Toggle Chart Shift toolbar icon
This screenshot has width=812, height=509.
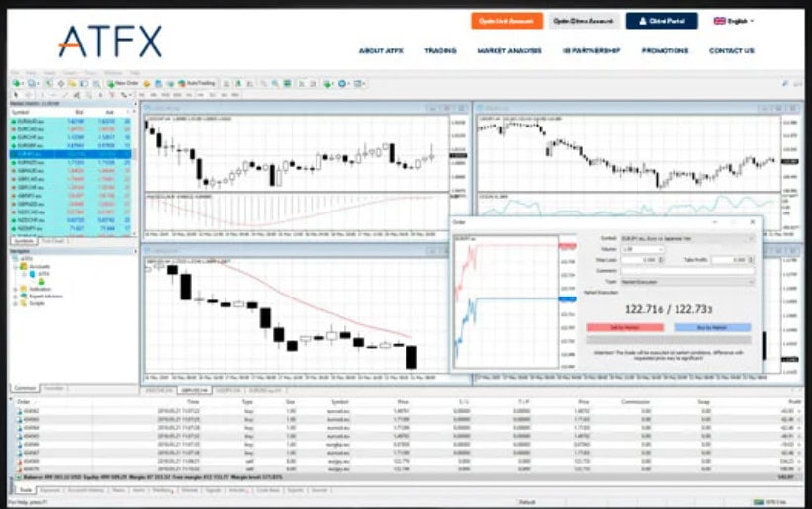313,83
